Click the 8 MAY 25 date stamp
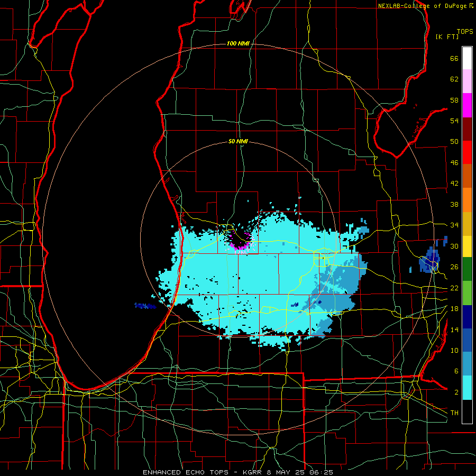 (x=287, y=472)
